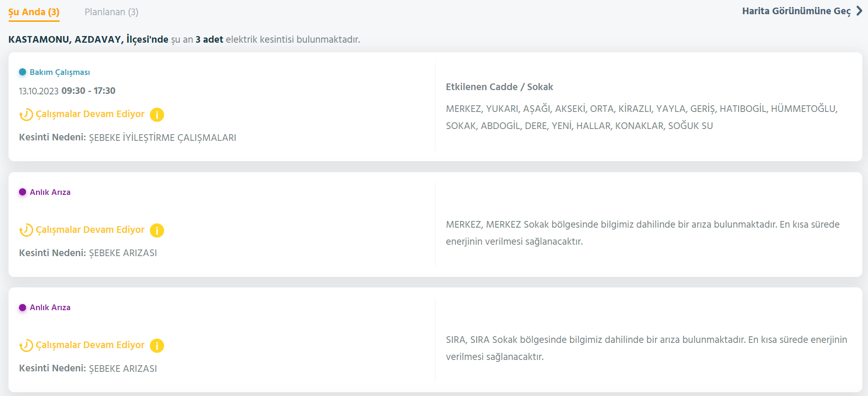Click info icon in MERKEZ Sokak outage card
The image size is (868, 396).
157,230
